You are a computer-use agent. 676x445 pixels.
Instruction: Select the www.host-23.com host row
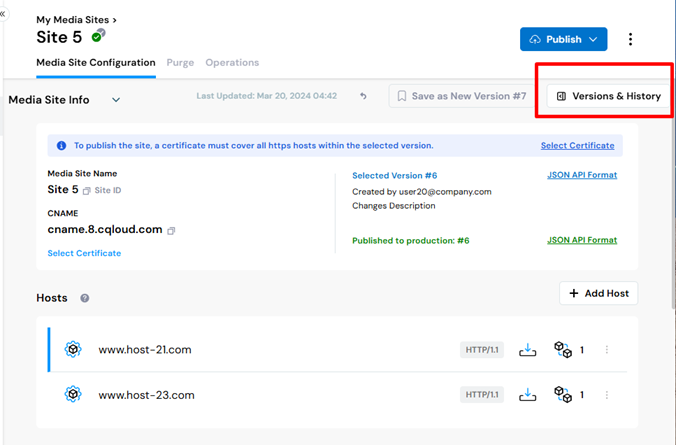(x=337, y=395)
